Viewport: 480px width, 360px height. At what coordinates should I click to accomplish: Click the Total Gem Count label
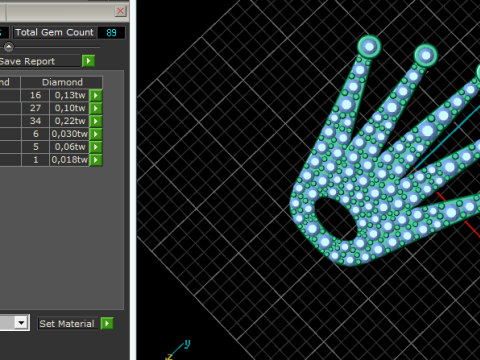pos(54,32)
